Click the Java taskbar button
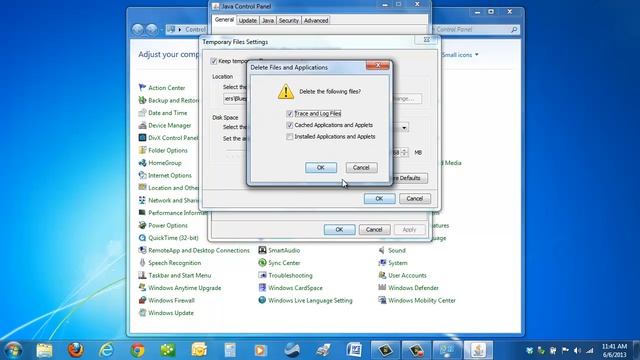The image size is (640, 360). (478, 350)
